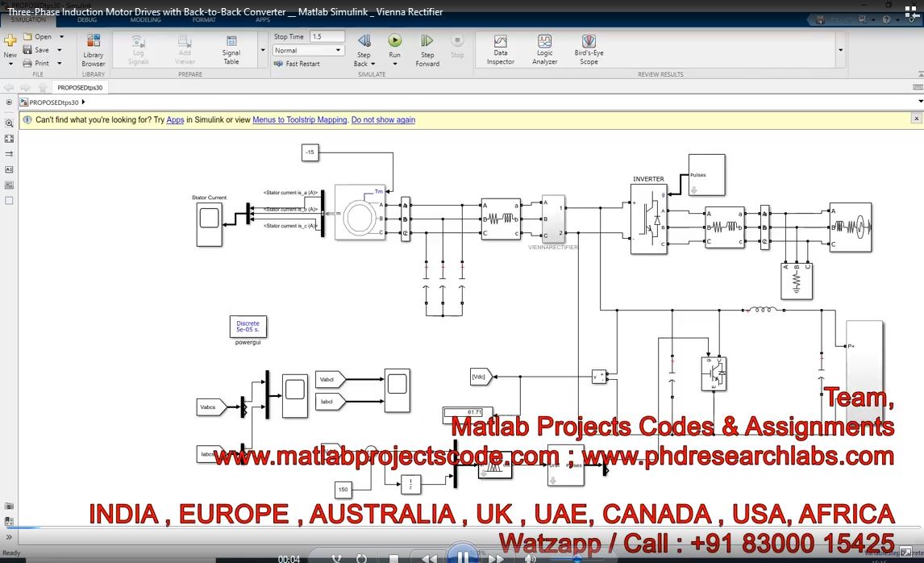Expand the New dropdown arrow
Screen dimensions: 924x563
(10, 64)
